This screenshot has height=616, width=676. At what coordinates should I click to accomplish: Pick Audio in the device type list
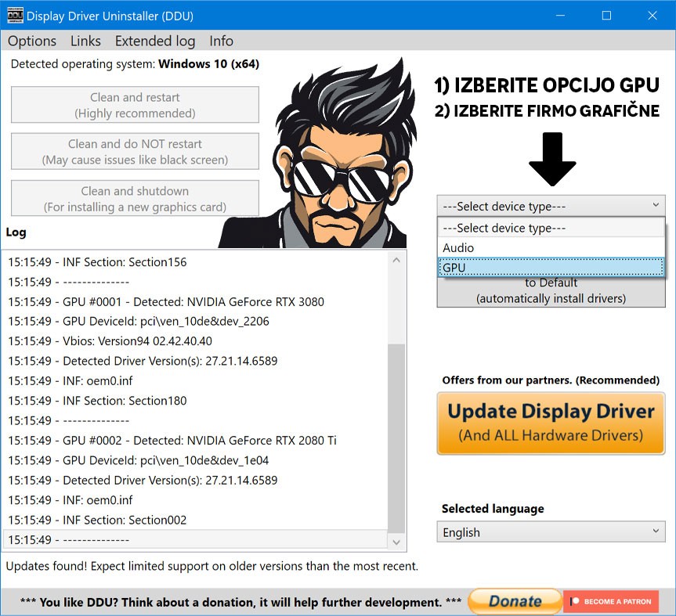pyautogui.click(x=551, y=248)
